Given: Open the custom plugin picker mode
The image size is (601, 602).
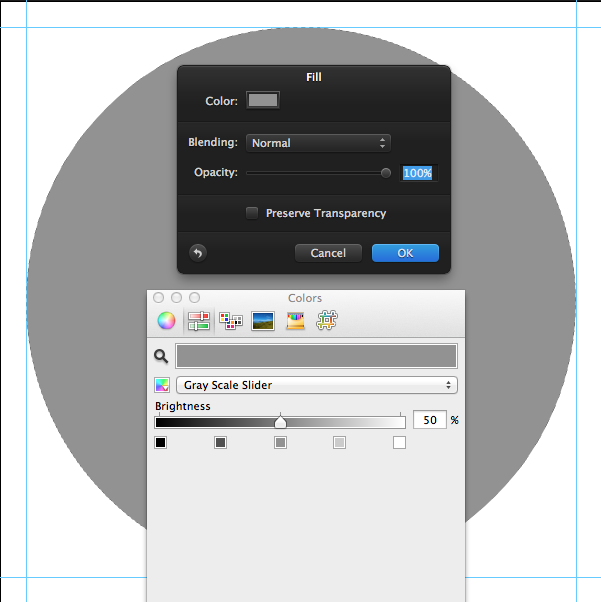Looking at the screenshot, I should click(x=327, y=321).
